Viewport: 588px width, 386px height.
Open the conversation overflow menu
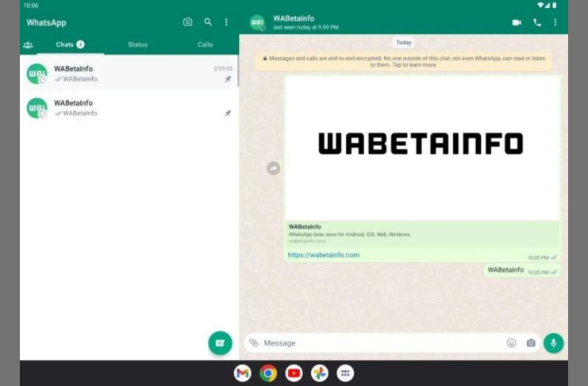point(555,22)
